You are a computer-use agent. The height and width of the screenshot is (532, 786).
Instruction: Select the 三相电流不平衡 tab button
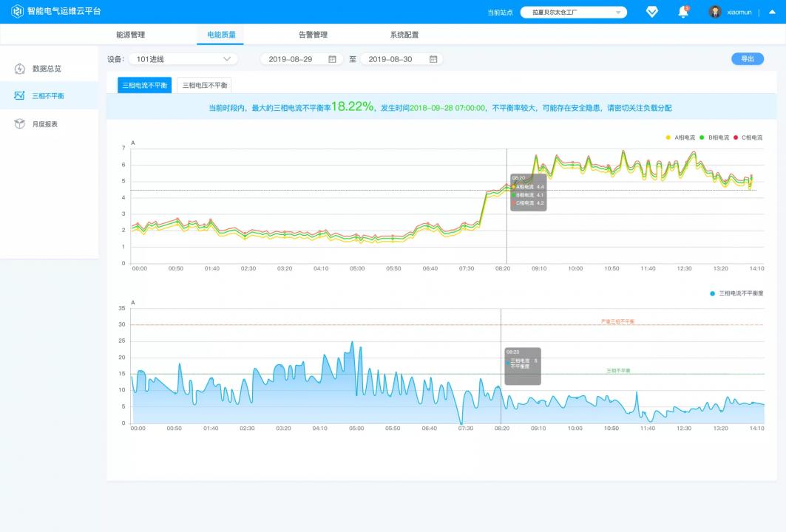pyautogui.click(x=145, y=86)
